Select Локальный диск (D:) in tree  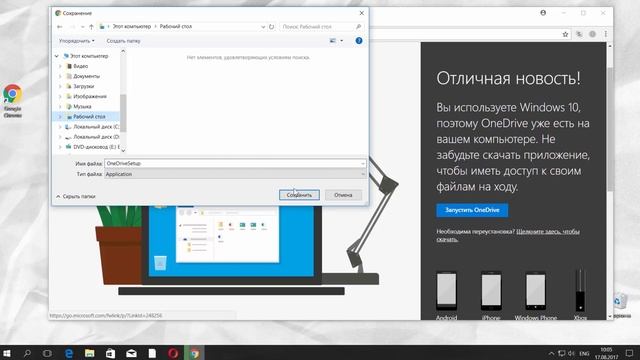pos(96,137)
